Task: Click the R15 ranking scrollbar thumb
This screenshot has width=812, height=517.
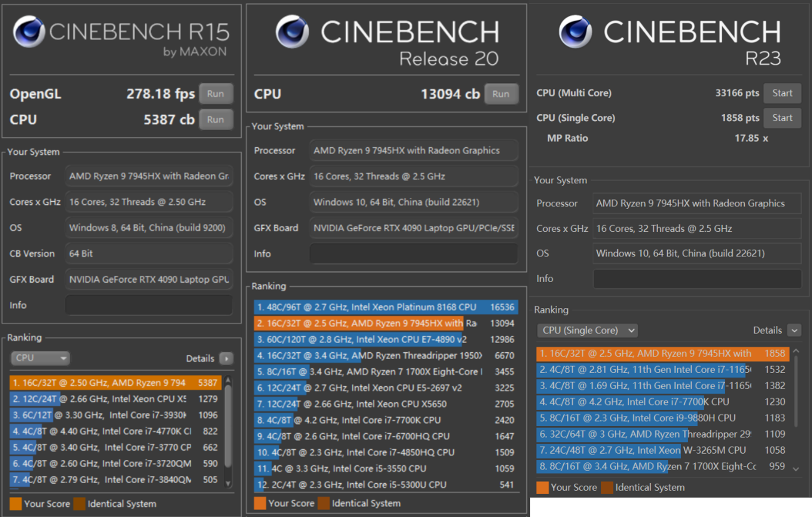Action: point(228,426)
